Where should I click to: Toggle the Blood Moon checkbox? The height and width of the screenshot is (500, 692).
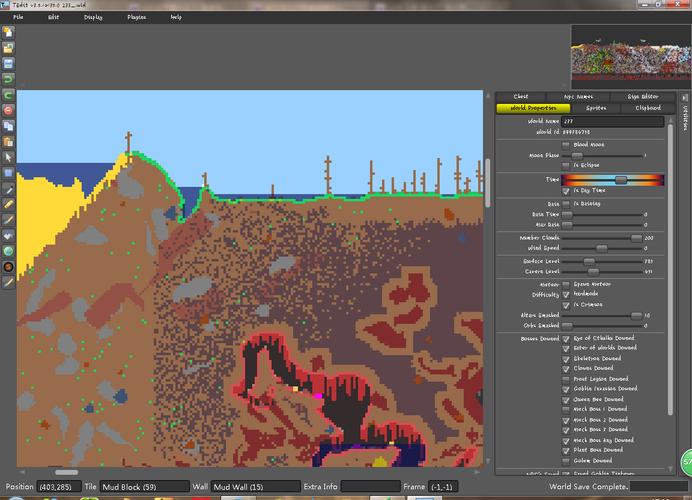click(566, 145)
